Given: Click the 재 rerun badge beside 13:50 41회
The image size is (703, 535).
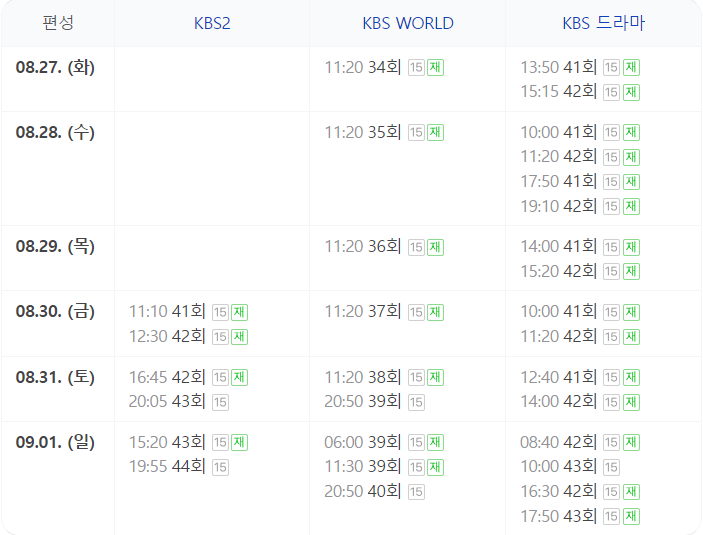Looking at the screenshot, I should tap(631, 68).
